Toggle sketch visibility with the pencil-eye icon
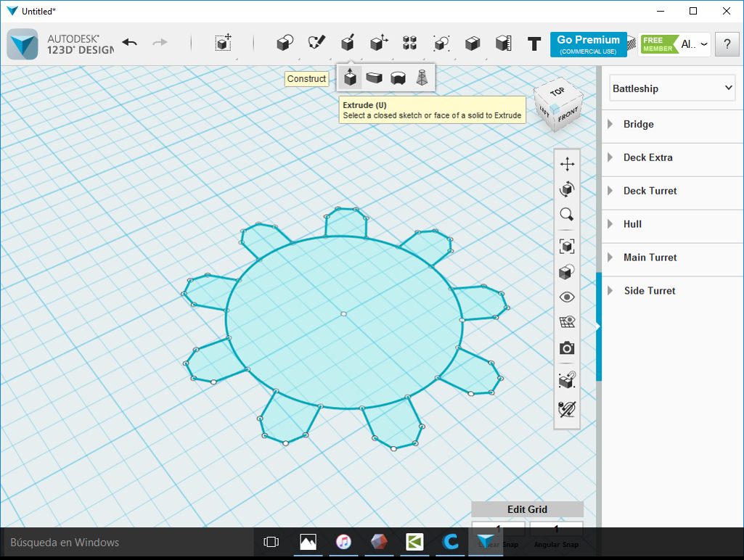 point(567,408)
